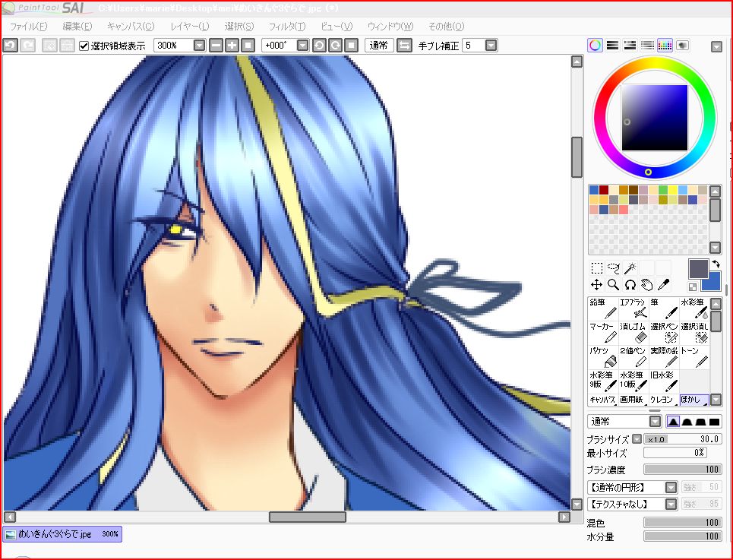Open the 【テクスチャなし】 texture dropdown
This screenshot has height=560, width=733.
(x=671, y=504)
